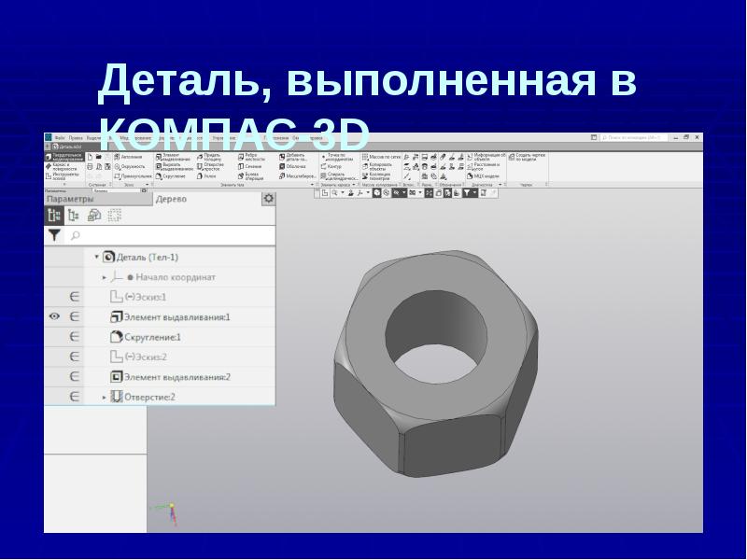Switch to the Параметры tab
The image size is (747, 560).
click(x=70, y=199)
